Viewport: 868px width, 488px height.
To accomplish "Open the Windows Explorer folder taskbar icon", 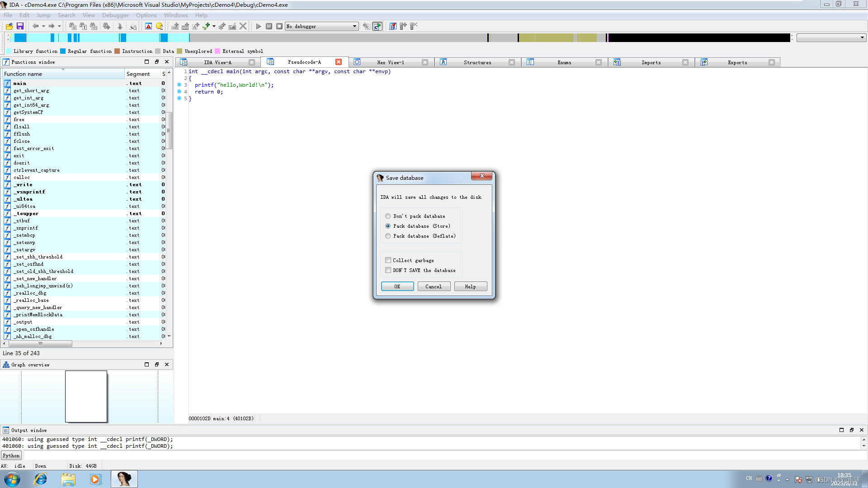I will pos(68,479).
